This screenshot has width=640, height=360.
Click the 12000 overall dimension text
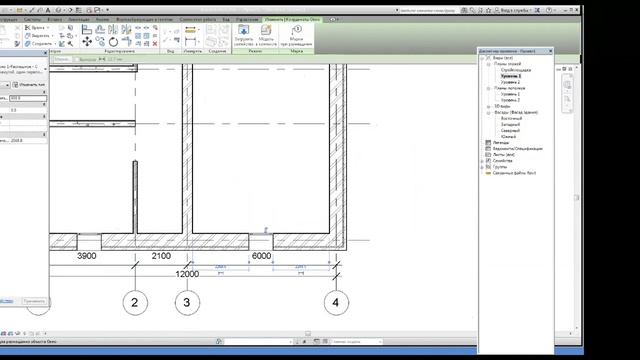[x=187, y=274]
